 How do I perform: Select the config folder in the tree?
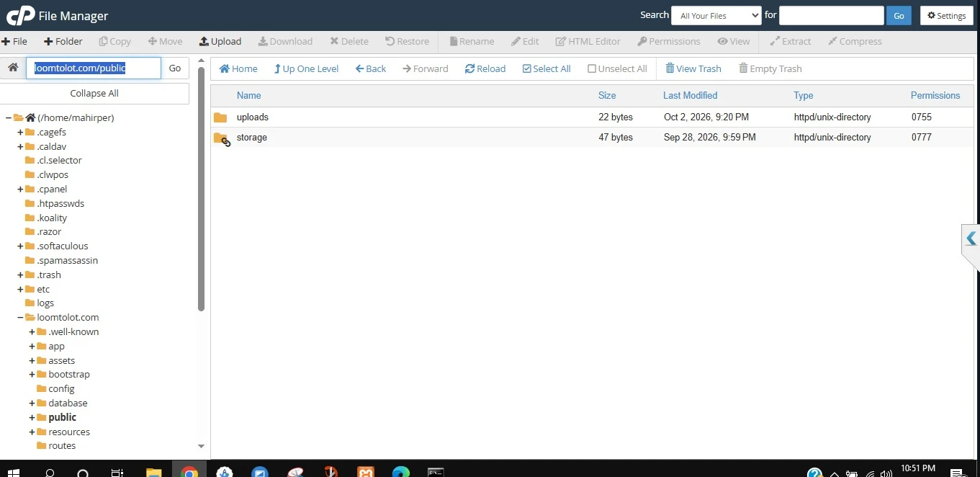point(61,388)
